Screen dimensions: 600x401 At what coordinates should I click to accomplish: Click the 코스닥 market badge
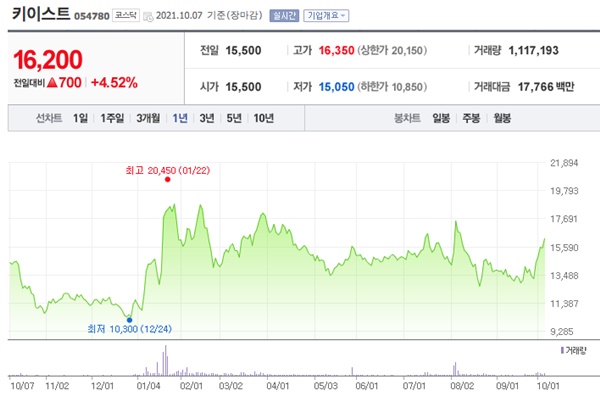coord(126,15)
